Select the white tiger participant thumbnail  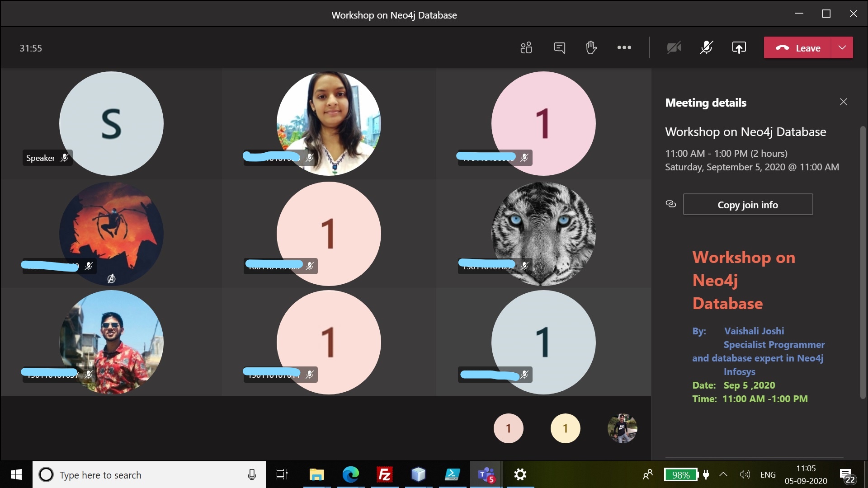click(x=543, y=234)
